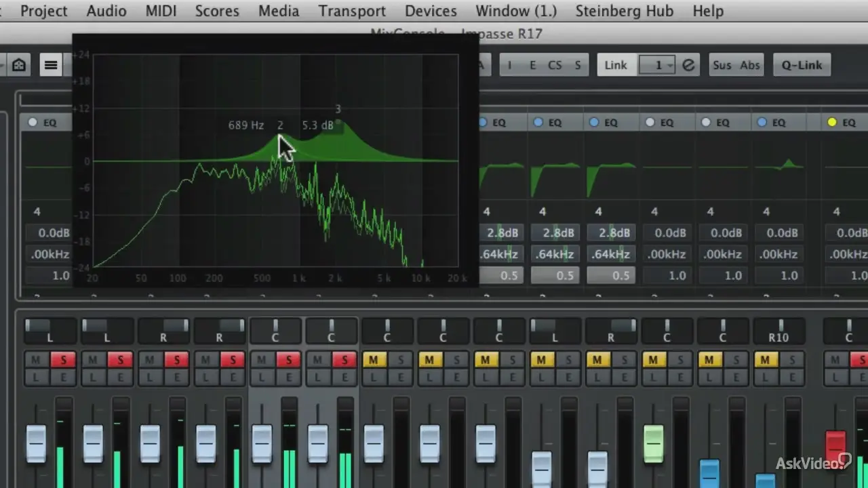Mute the leftmost channel
The height and width of the screenshot is (488, 868).
click(37, 359)
